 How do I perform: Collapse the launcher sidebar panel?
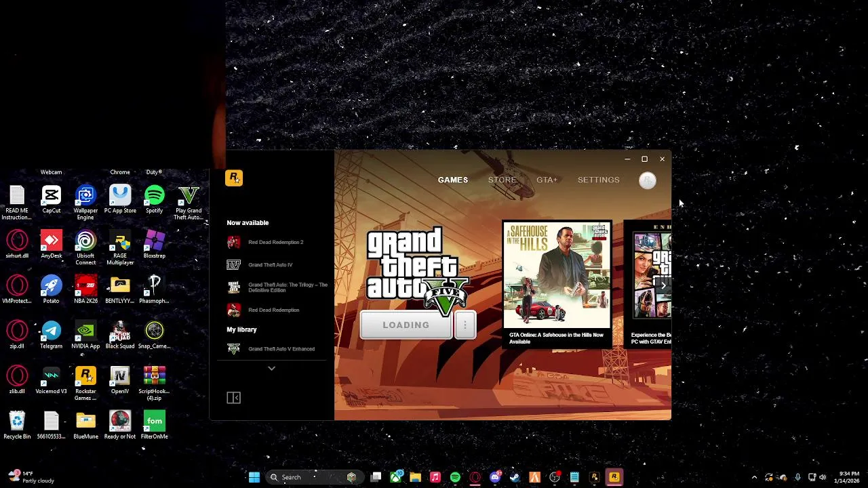click(x=233, y=398)
